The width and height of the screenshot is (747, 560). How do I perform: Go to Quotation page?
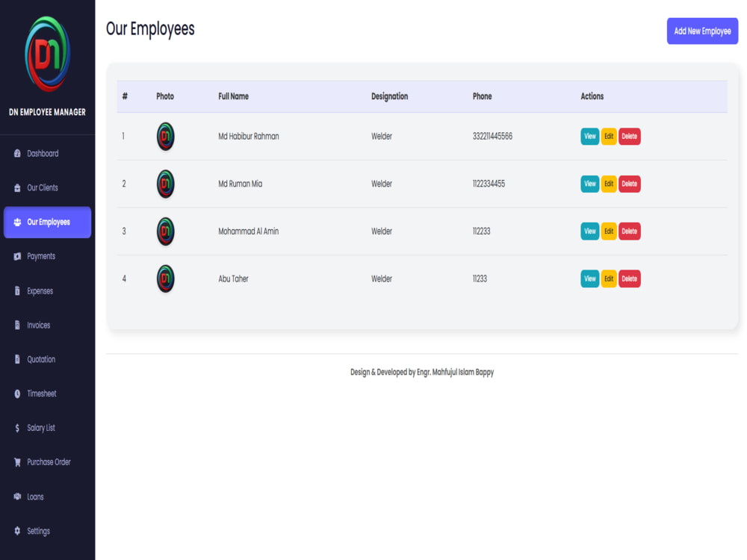pos(47,359)
